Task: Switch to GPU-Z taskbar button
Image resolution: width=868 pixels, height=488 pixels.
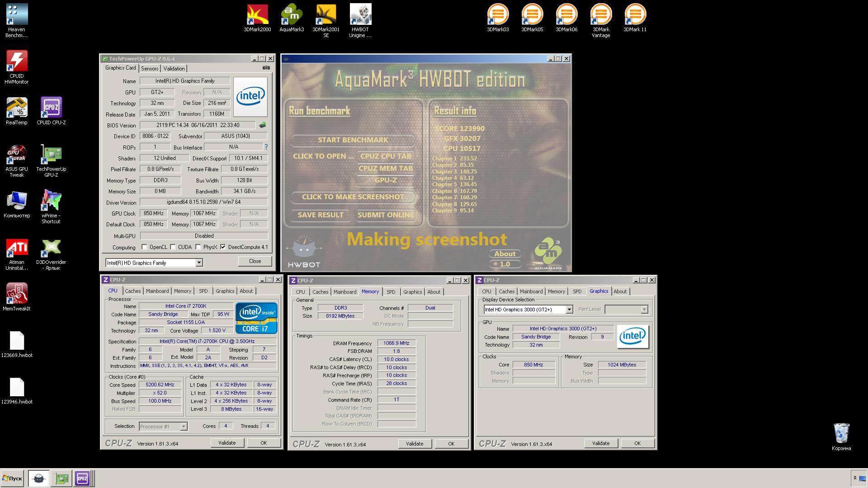Action: pyautogui.click(x=61, y=478)
